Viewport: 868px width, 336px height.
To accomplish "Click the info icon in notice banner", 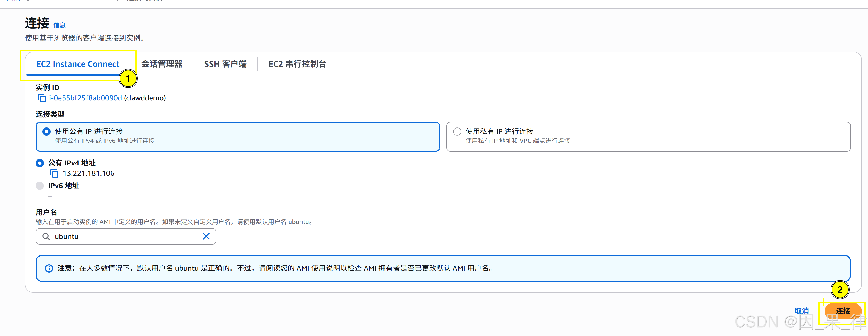I will tap(49, 268).
